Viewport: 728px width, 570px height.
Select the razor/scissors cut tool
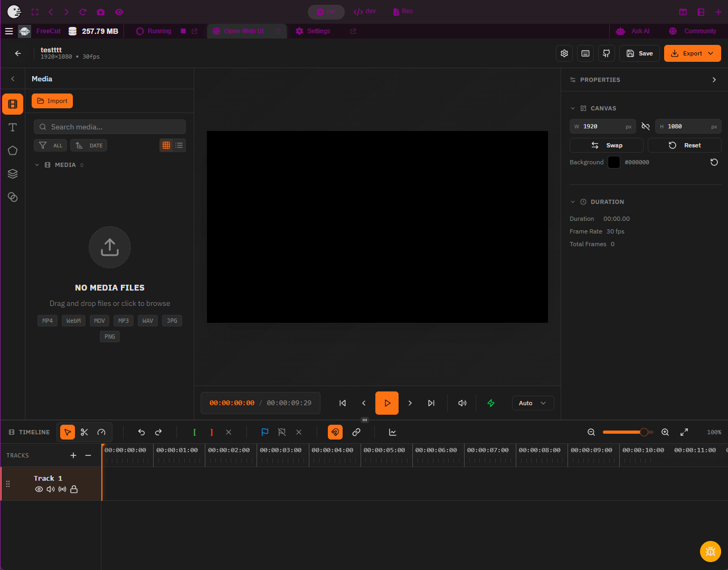point(84,432)
